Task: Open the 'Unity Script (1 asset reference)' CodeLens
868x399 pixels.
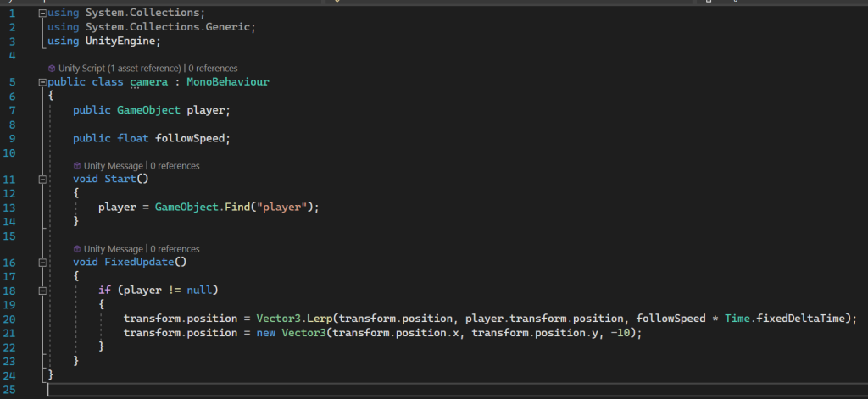Action: point(120,68)
